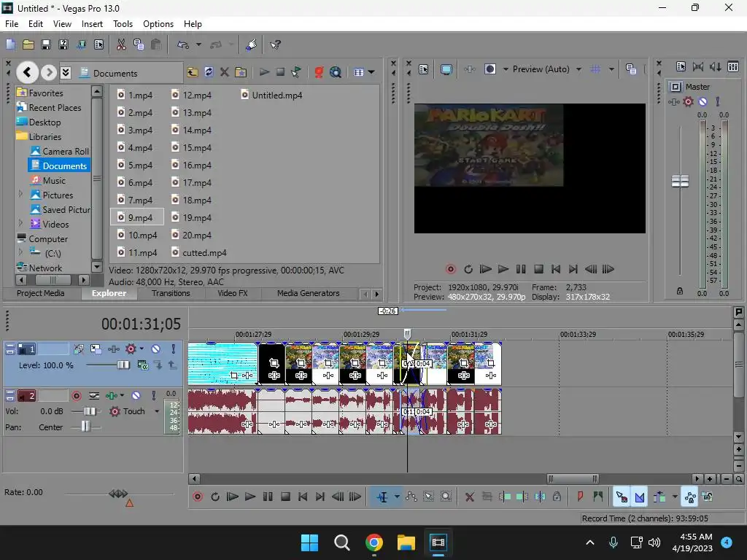
Task: Click the New project icon
Action: tap(10, 44)
